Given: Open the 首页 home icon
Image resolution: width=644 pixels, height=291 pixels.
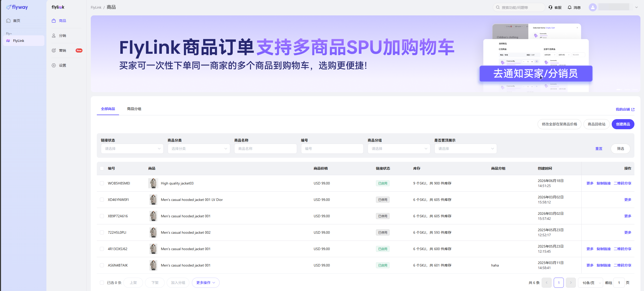Looking at the screenshot, I should point(8,21).
